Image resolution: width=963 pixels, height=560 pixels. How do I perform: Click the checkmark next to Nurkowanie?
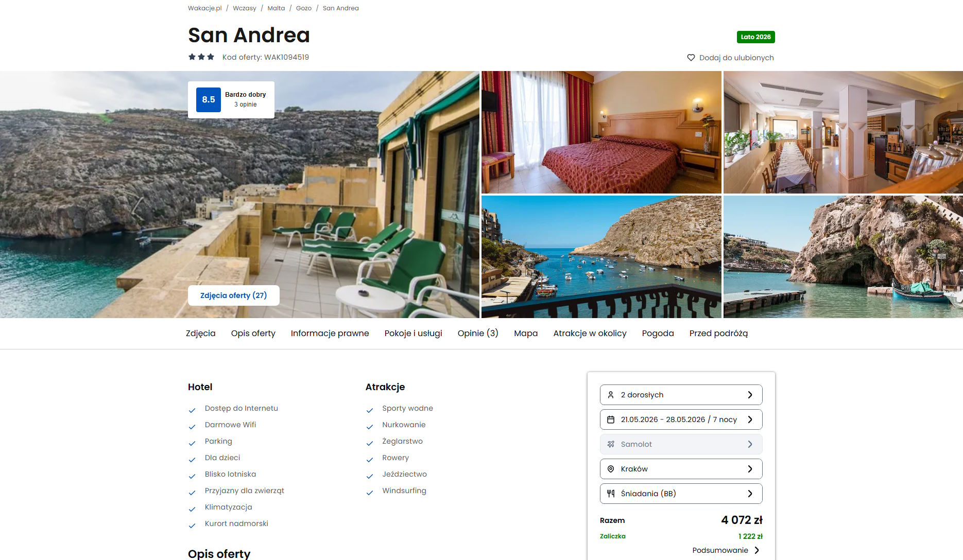click(369, 427)
